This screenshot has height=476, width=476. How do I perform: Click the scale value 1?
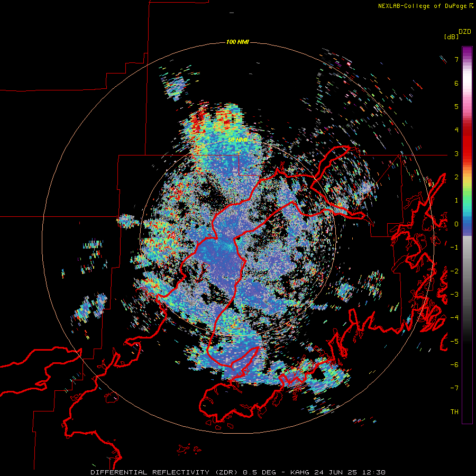[x=456, y=200]
